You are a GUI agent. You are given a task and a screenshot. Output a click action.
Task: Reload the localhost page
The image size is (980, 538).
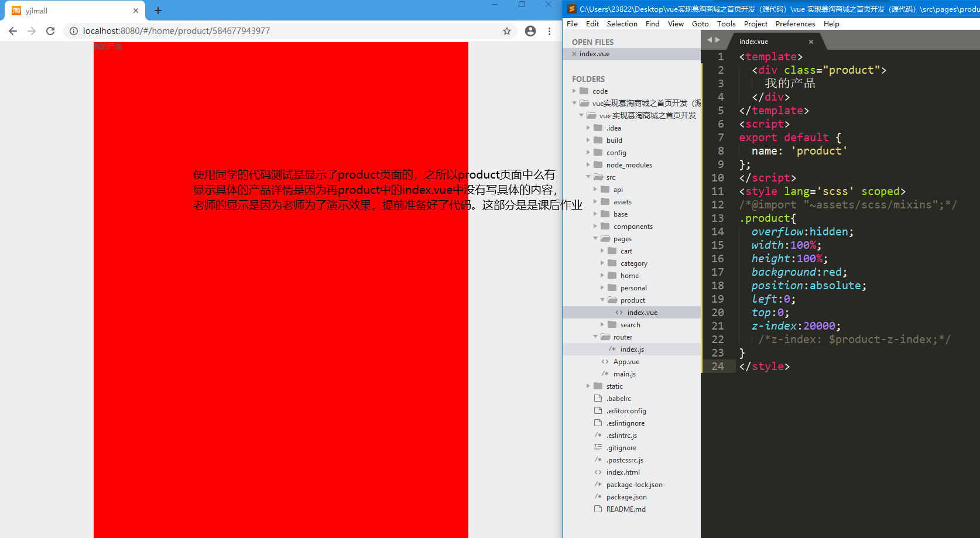pos(50,31)
